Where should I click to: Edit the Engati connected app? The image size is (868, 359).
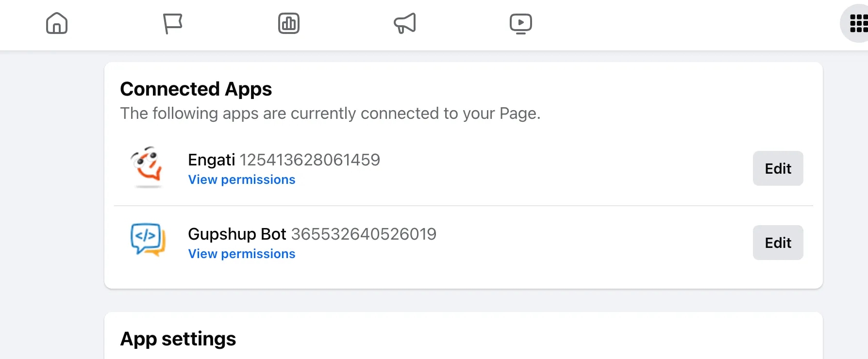[x=778, y=168]
